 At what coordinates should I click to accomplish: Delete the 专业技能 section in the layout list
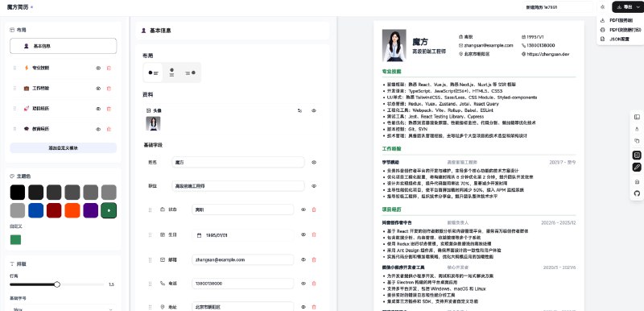(x=109, y=68)
